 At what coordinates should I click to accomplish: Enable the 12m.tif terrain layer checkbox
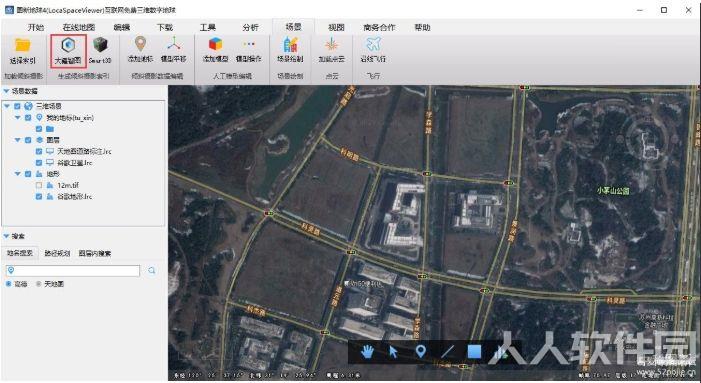click(39, 185)
